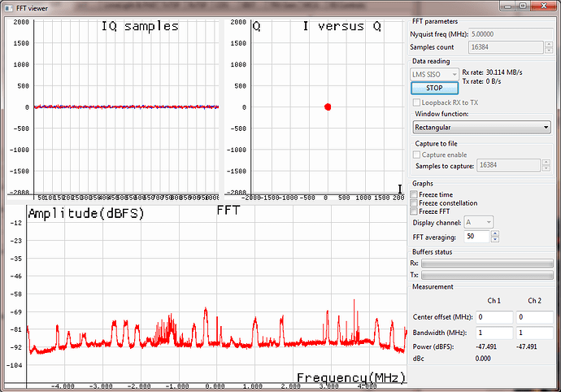
Task: Enable the Freeze time checkbox
Action: point(415,195)
